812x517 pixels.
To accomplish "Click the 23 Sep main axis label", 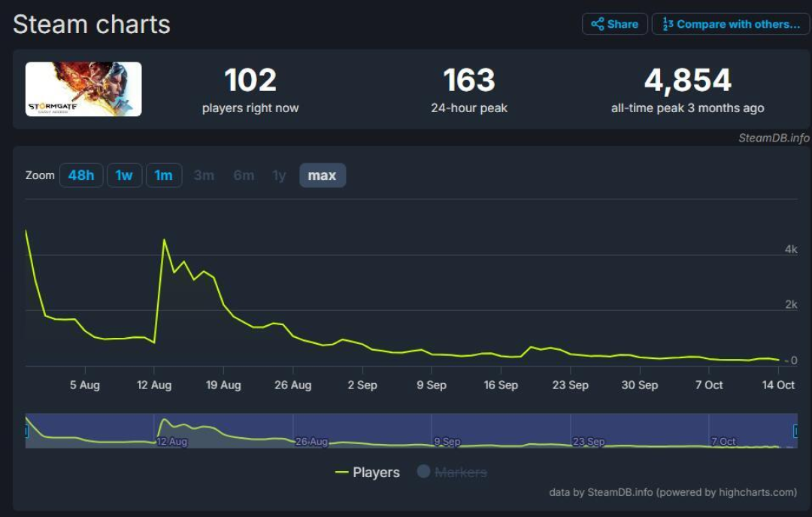I will [x=570, y=385].
